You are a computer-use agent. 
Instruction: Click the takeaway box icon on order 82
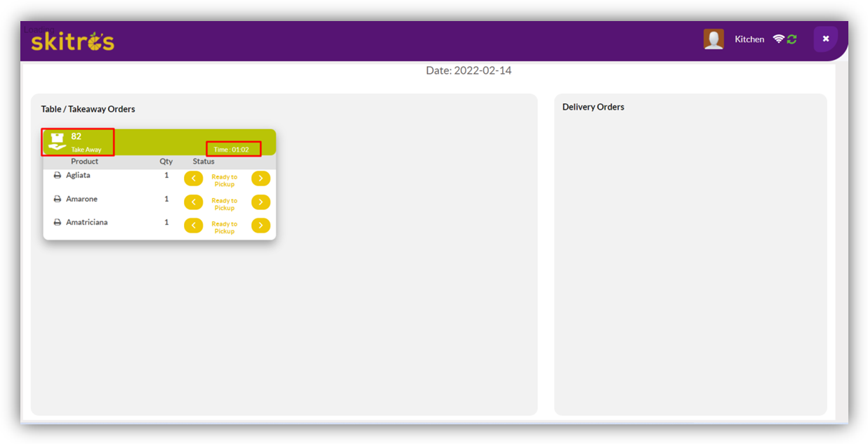tap(57, 141)
